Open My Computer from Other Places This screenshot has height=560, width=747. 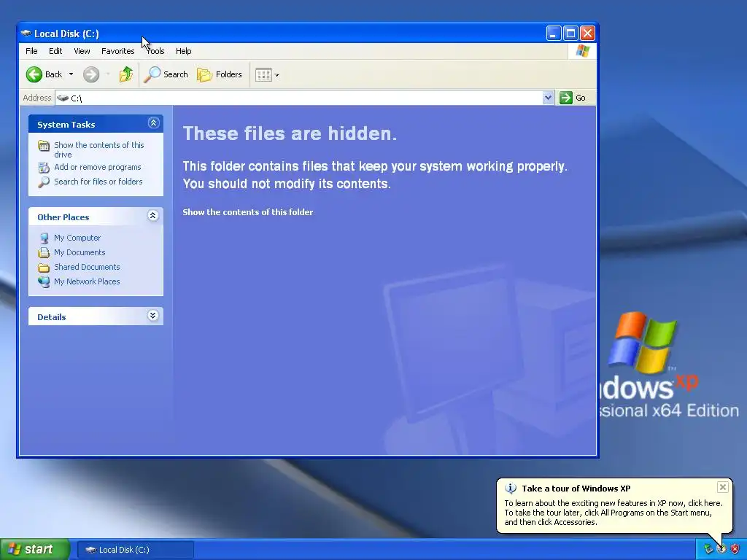(77, 238)
